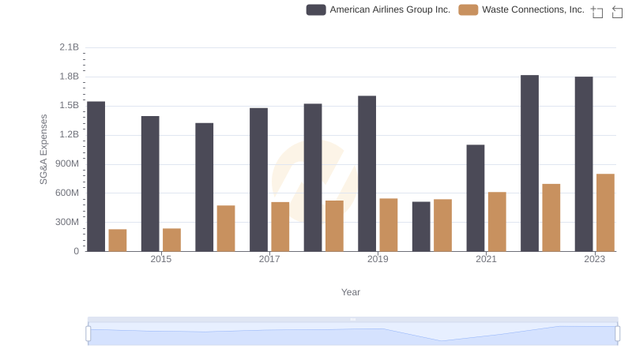This screenshot has width=632, height=364.
Task: Click the Waste Connections bar for 2014
Action: coord(118,240)
